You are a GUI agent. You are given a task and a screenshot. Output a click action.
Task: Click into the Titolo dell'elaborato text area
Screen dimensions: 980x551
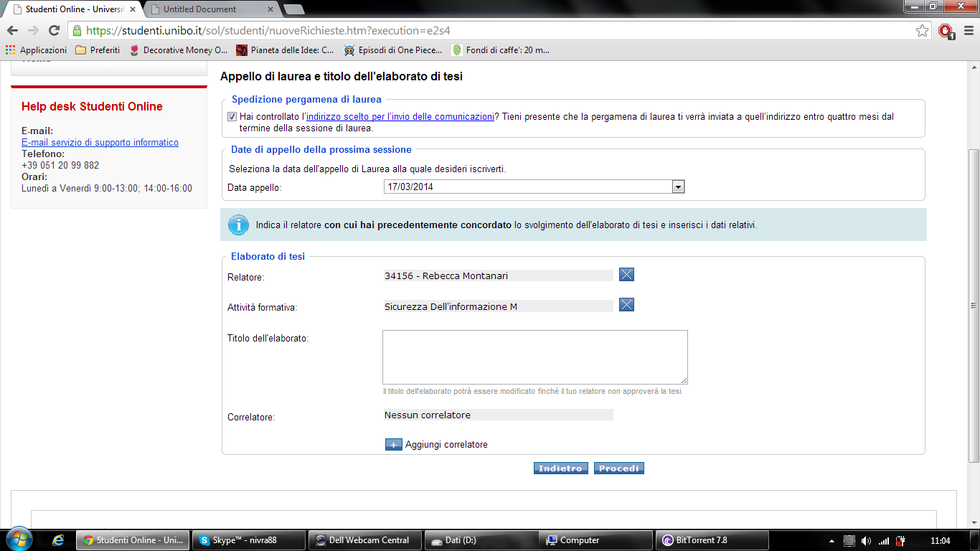[x=534, y=357]
